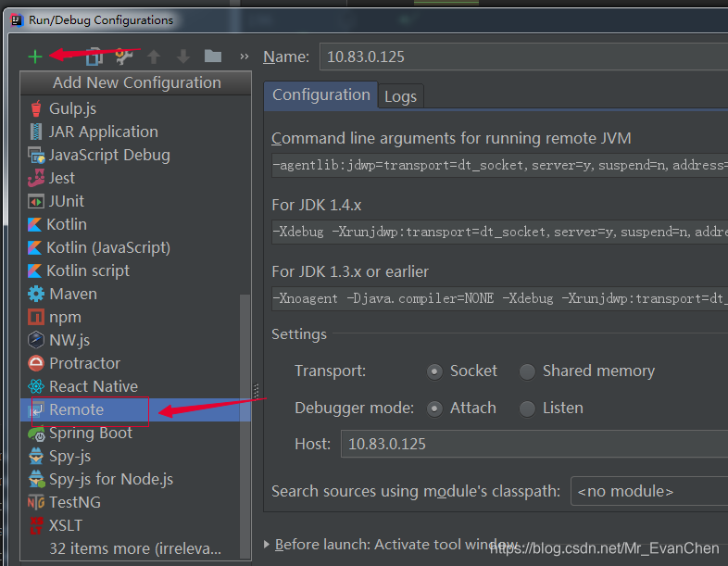Click the green plus Add Configuration icon

[x=35, y=57]
